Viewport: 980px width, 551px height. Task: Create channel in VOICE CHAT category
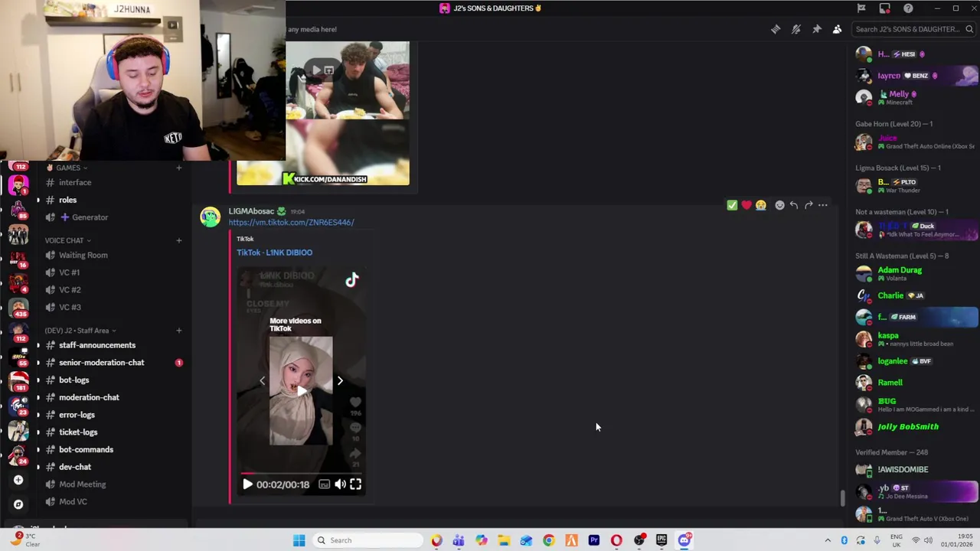pyautogui.click(x=179, y=240)
